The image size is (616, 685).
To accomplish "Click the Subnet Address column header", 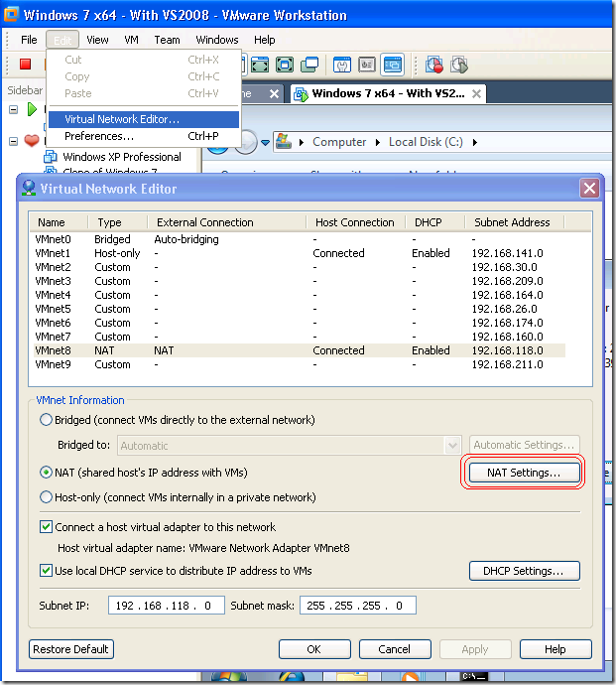I will [514, 222].
